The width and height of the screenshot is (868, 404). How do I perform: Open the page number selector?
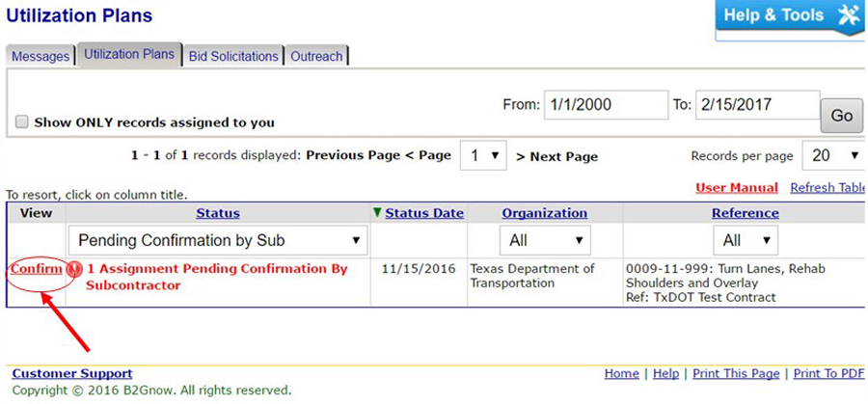tap(483, 155)
